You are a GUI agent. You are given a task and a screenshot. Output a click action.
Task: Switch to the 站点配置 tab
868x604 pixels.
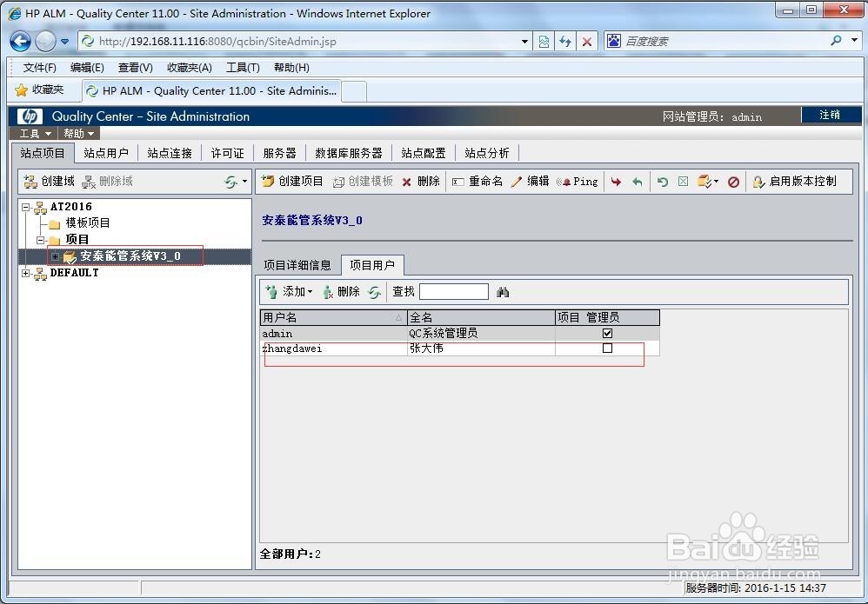pos(424,153)
